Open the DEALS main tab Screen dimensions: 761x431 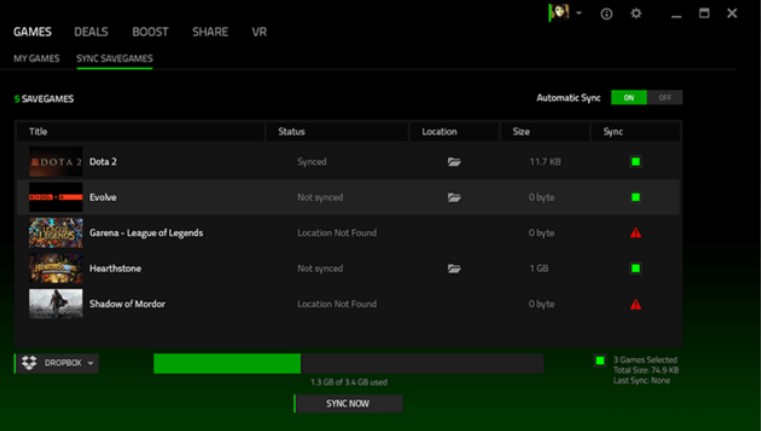(91, 32)
